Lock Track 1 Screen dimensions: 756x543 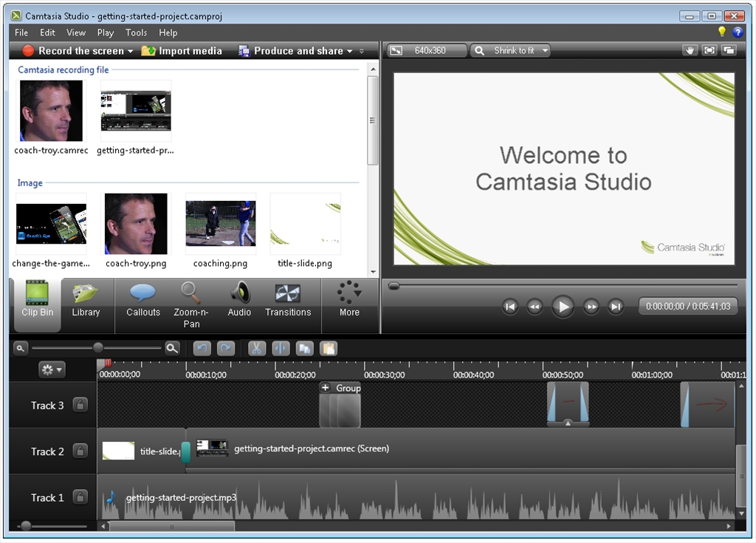[79, 497]
